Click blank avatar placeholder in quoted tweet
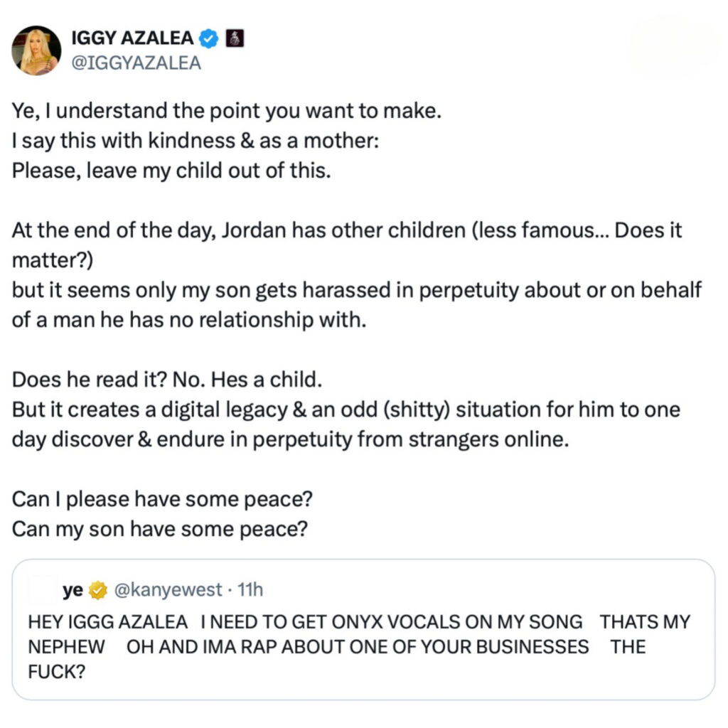 [43, 589]
